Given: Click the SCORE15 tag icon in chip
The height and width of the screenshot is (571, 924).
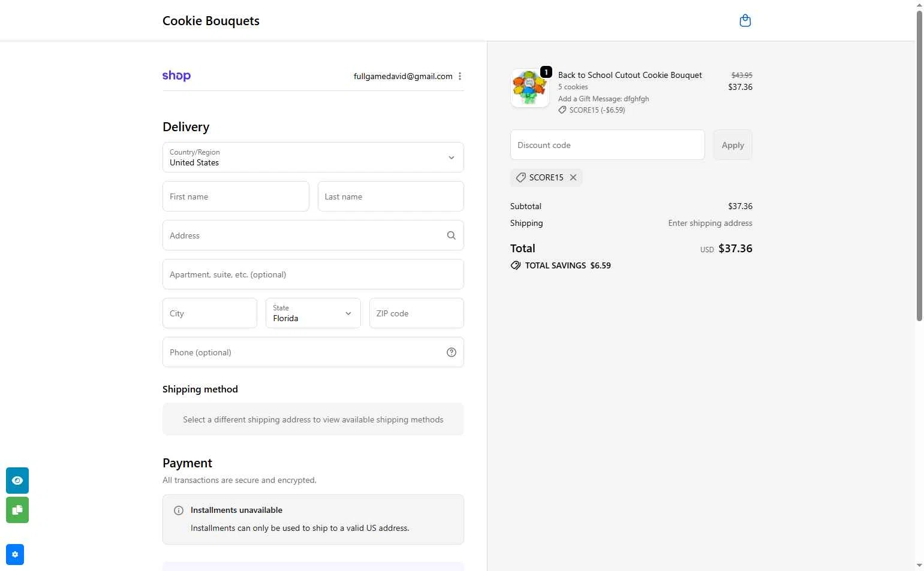Looking at the screenshot, I should pos(521,177).
